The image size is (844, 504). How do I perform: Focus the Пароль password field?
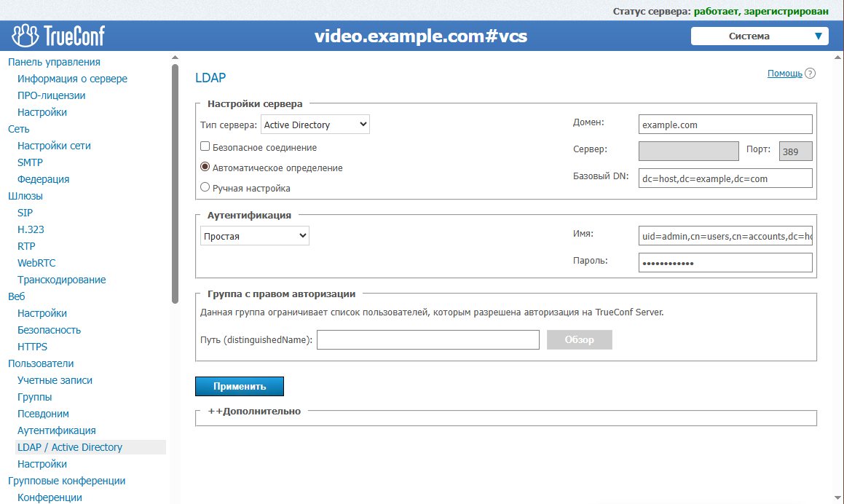click(x=725, y=263)
